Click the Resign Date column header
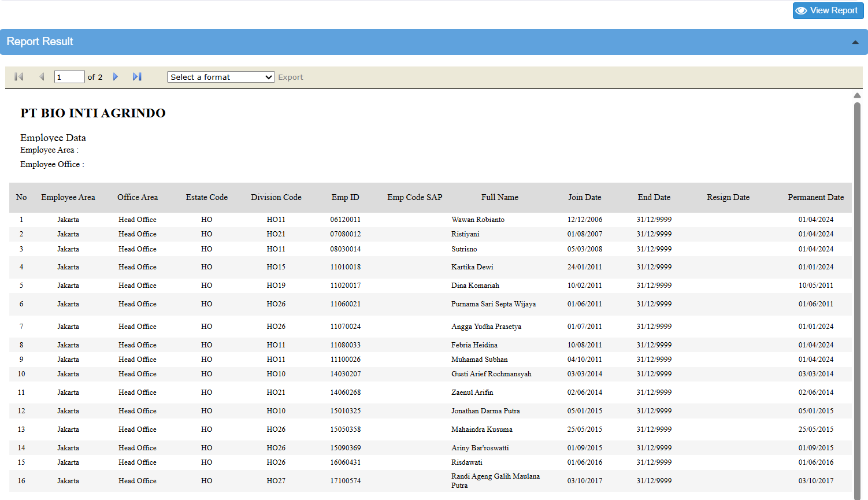 728,197
